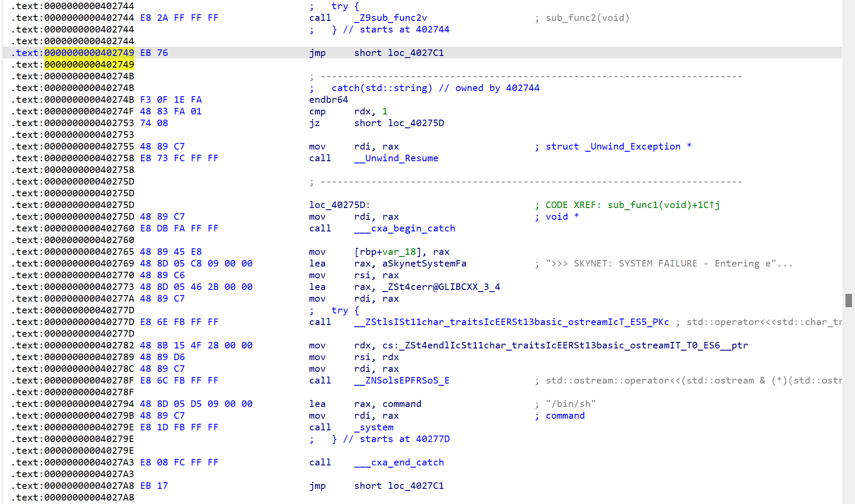Select the ___cxa_begin_catch function name
Viewport: 855px width, 504px height.
click(x=404, y=228)
